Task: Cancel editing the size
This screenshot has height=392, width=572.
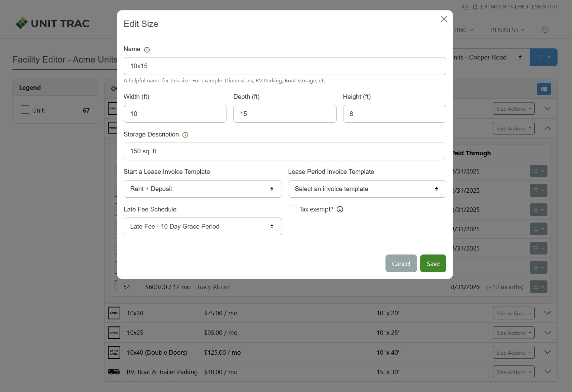Action: (x=401, y=264)
